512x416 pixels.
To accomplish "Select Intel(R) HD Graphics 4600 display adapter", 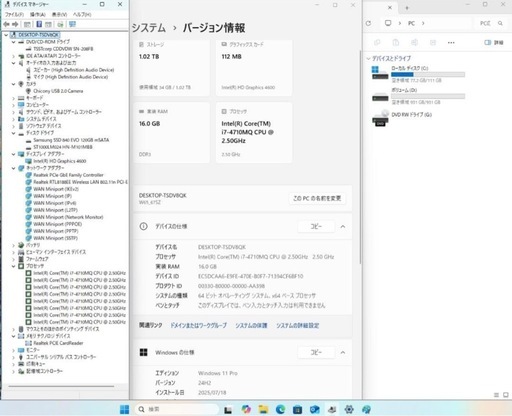I will (x=60, y=161).
